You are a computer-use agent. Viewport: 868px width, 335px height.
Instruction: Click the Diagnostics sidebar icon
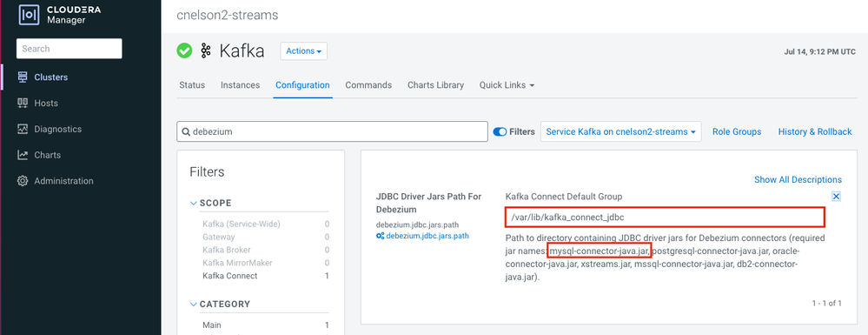pos(23,130)
